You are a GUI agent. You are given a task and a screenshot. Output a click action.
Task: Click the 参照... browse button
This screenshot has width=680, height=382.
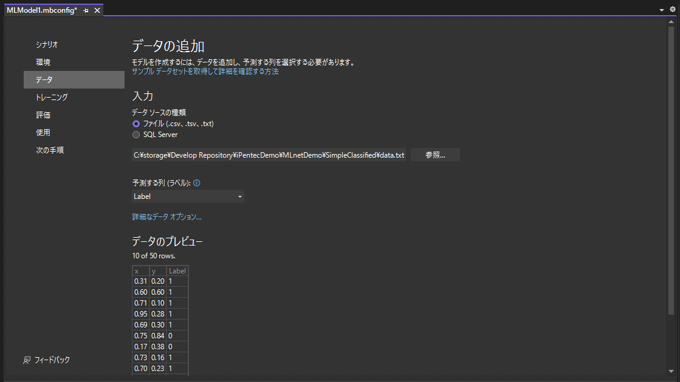[x=435, y=155]
